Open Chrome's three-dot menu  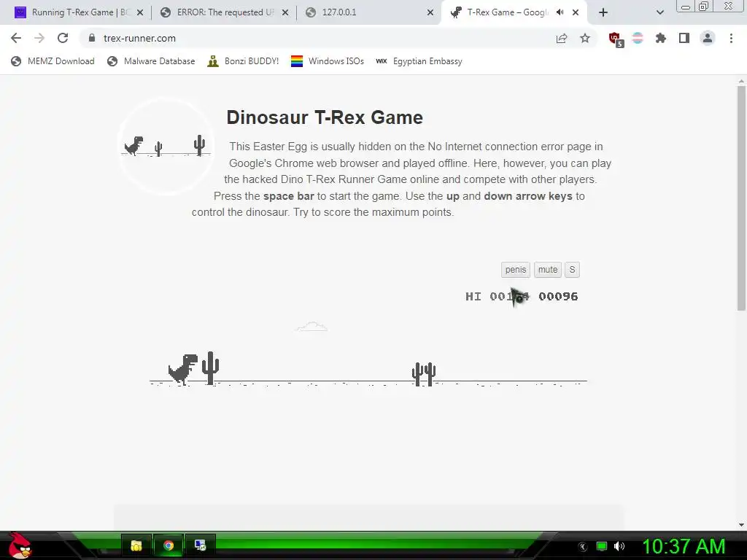click(x=731, y=38)
